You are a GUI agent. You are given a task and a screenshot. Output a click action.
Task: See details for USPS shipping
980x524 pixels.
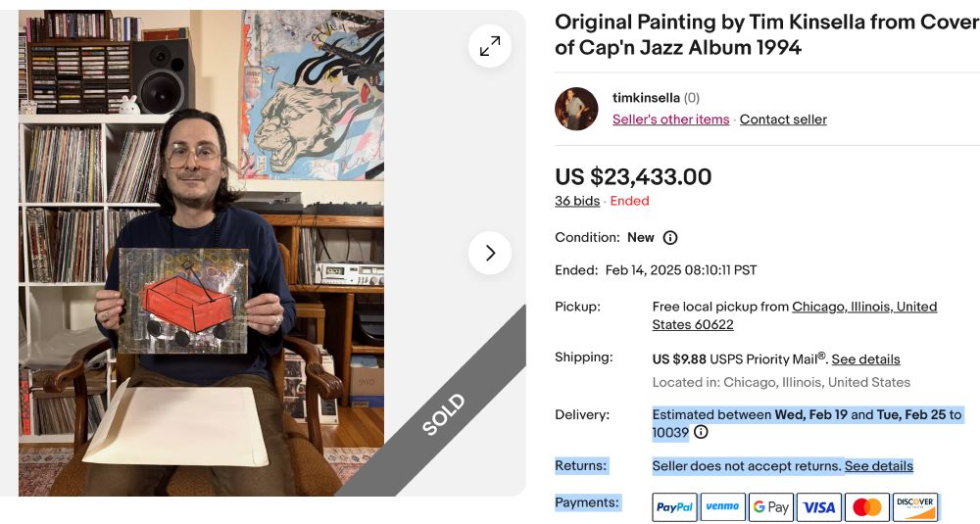pos(865,359)
